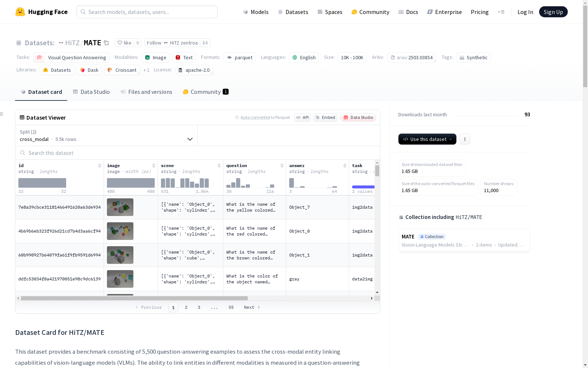Follow HiTZ zentroa
The width and height of the screenshot is (588, 368).
point(172,43)
